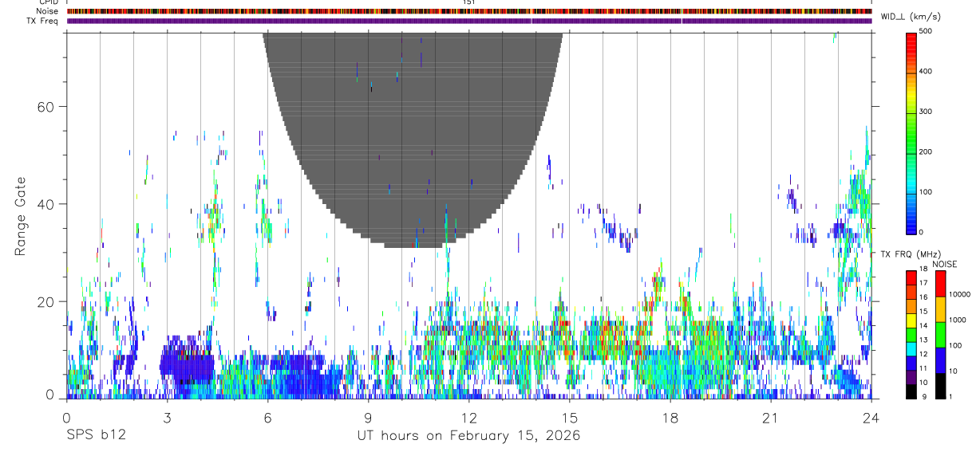Click the UT hours on February 15, 2026 title
The width and height of the screenshot is (980, 452).
click(468, 436)
